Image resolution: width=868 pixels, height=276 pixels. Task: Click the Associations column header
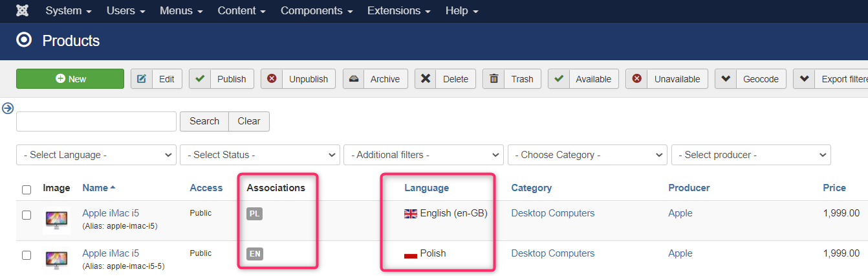click(276, 188)
